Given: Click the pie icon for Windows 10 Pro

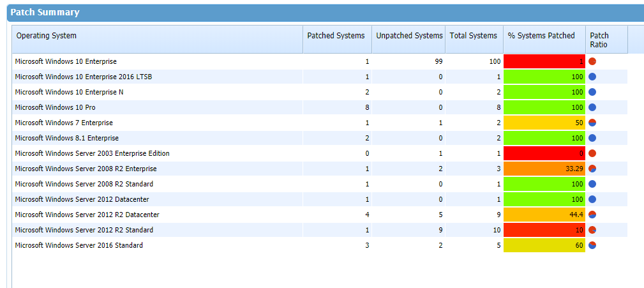Looking at the screenshot, I should click(592, 108).
